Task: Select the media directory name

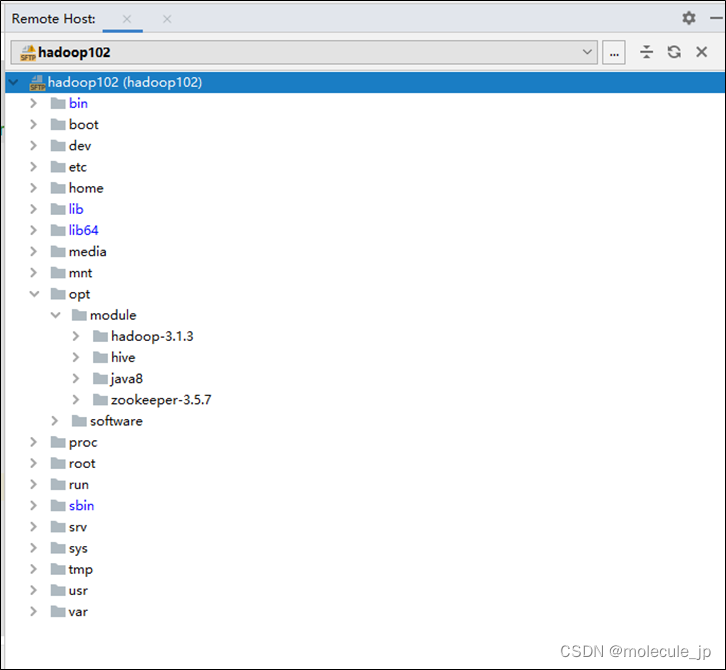Action: coord(88,251)
